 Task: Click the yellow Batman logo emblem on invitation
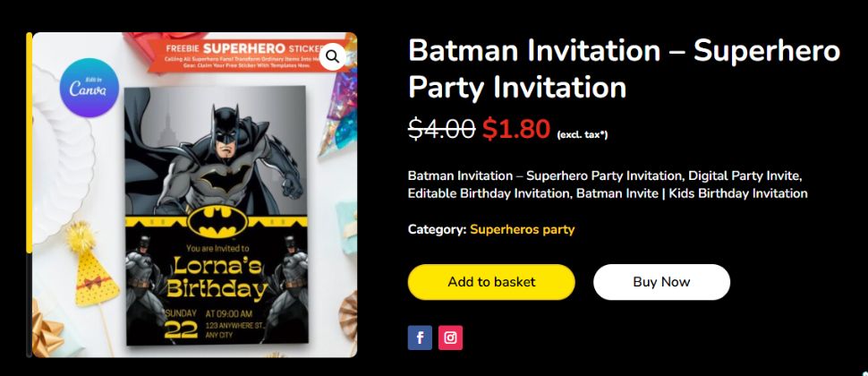217,221
